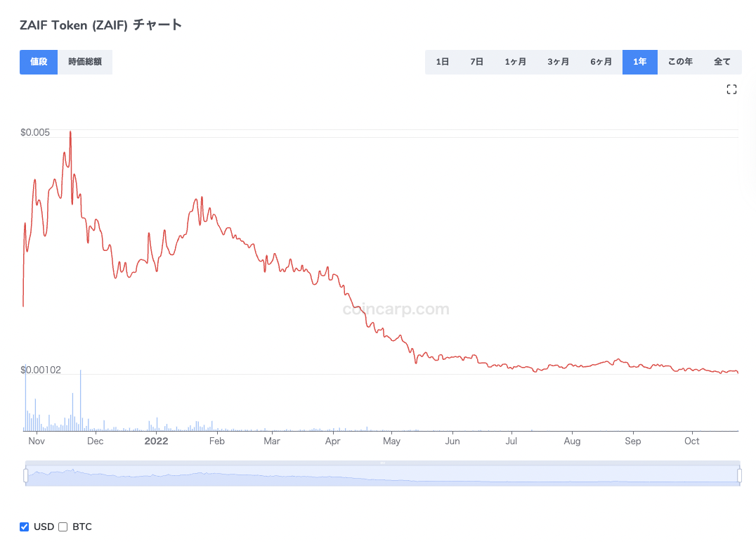The height and width of the screenshot is (542, 756).
Task: Switch to 時価総額 (market cap) view
Action: coord(85,62)
